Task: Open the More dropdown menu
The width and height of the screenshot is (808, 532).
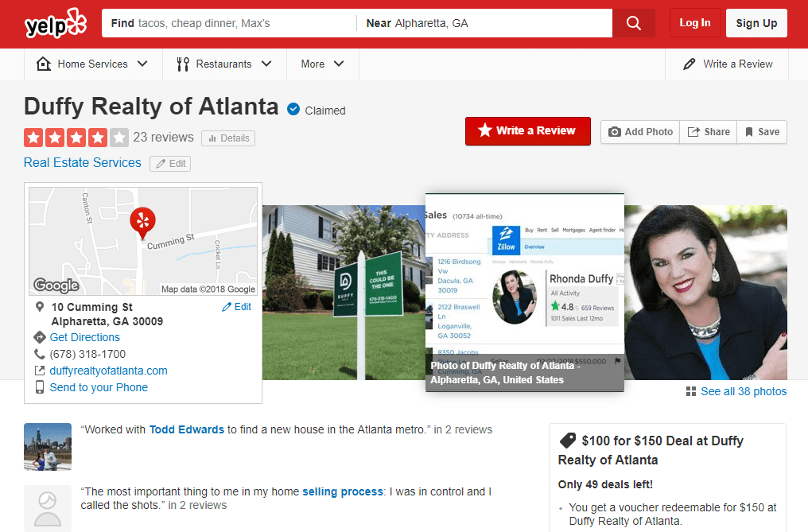Action: (x=322, y=64)
